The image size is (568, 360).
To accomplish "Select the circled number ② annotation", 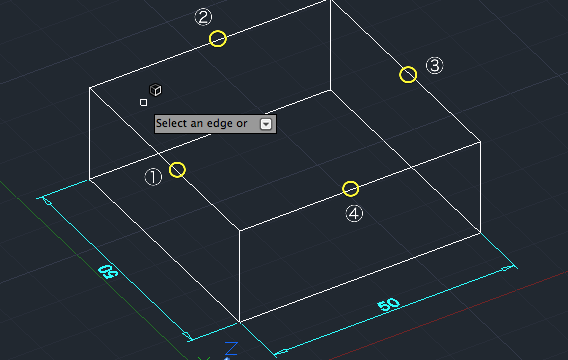I will point(203,17).
